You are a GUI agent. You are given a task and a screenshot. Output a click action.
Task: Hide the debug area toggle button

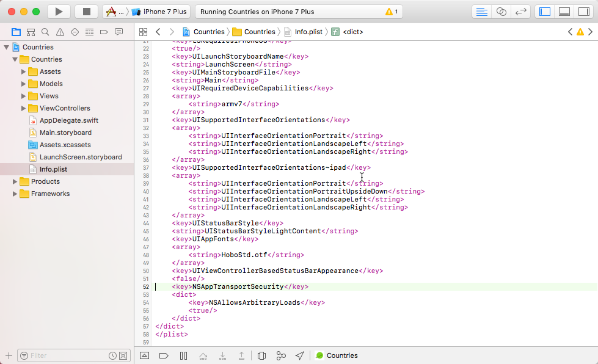145,355
